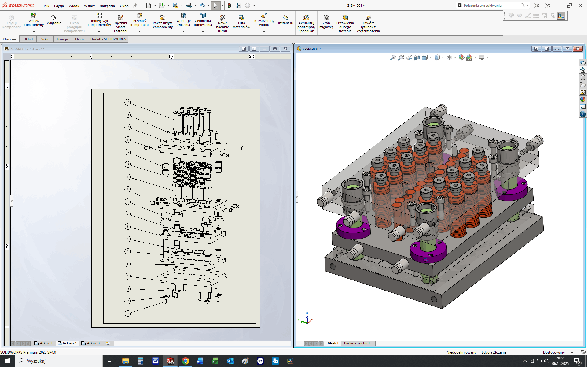Click Edit Appearance color ball icon
This screenshot has height=367, width=588.
tap(461, 57)
